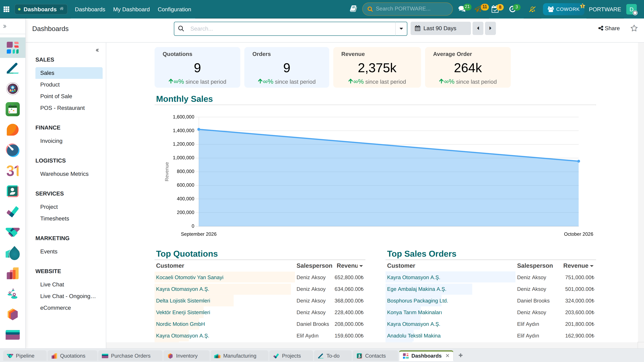The height and width of the screenshot is (362, 644).
Task: Open the My Dashboard menu
Action: click(131, 9)
